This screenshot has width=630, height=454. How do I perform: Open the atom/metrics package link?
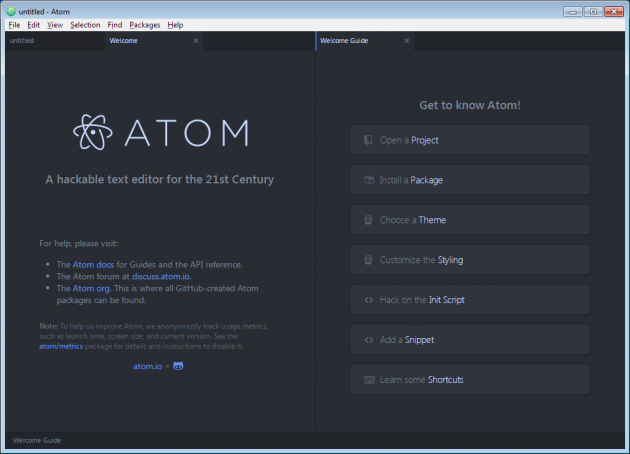coord(61,346)
